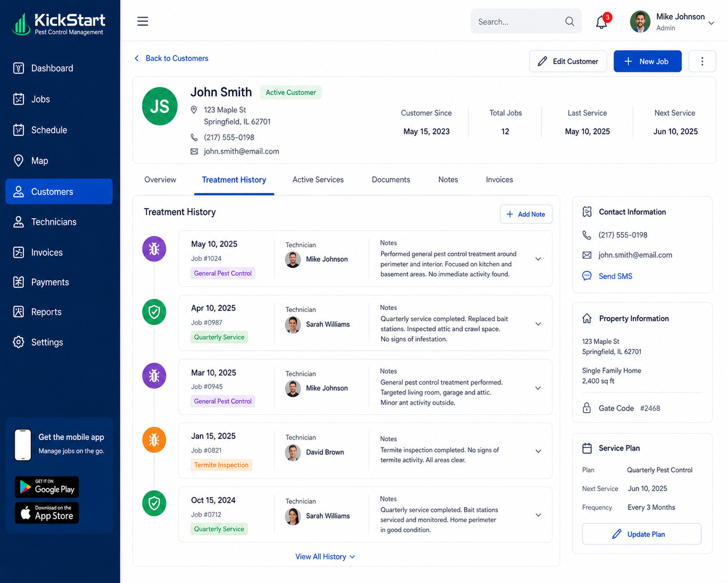Switch to the Invoices tab
The image size is (728, 583).
point(500,180)
